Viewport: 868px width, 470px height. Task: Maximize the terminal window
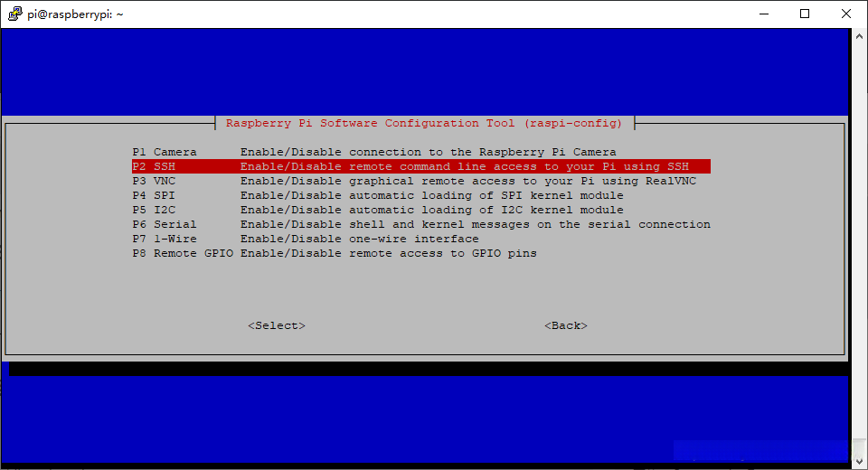pos(805,14)
